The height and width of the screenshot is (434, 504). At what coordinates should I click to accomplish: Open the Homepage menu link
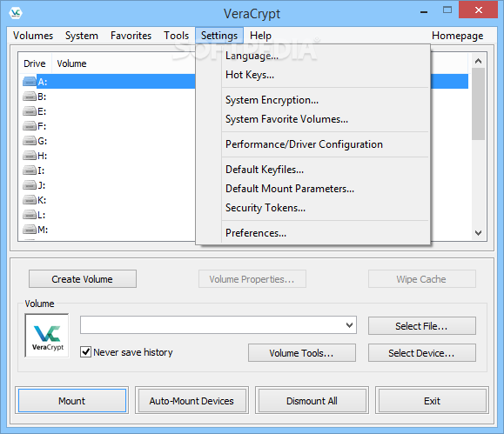[457, 36]
